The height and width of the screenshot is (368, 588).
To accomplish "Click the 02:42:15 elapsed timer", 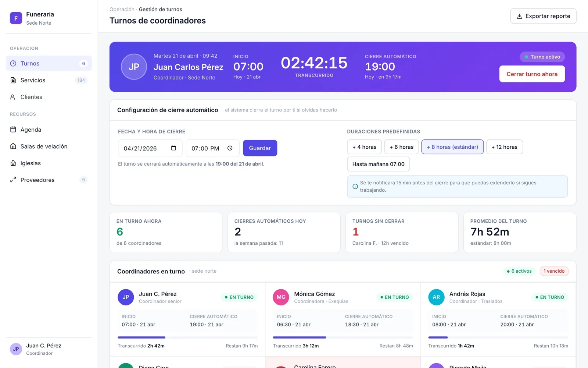I will (314, 63).
